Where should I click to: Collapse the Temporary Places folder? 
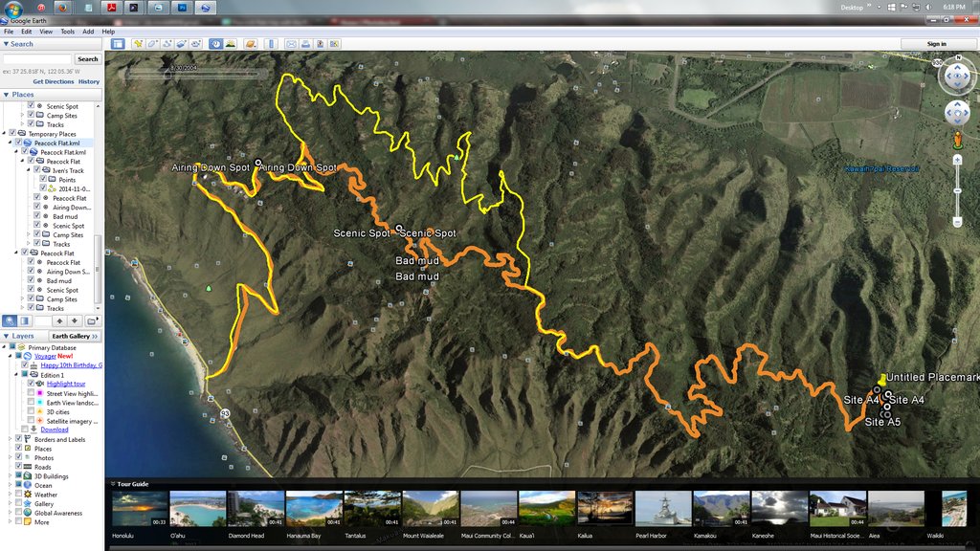click(x=5, y=133)
